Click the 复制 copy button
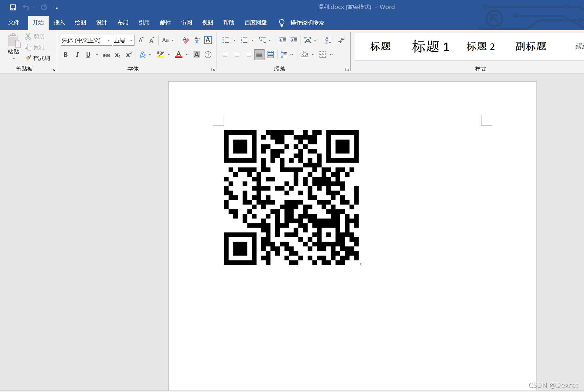 tap(35, 47)
